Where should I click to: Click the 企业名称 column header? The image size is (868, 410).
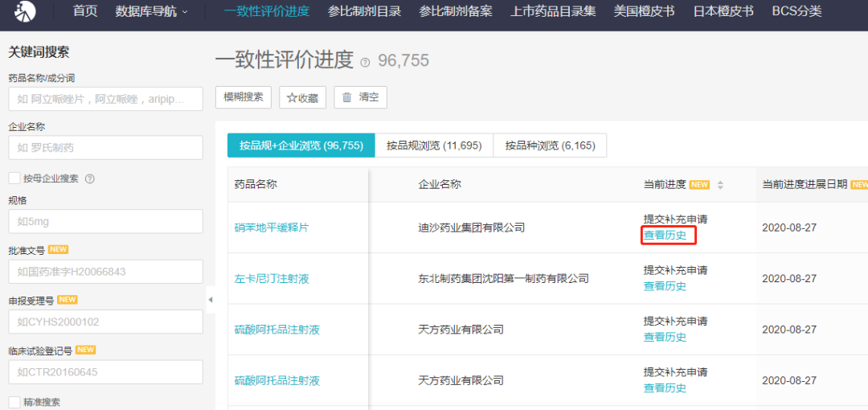(x=440, y=185)
